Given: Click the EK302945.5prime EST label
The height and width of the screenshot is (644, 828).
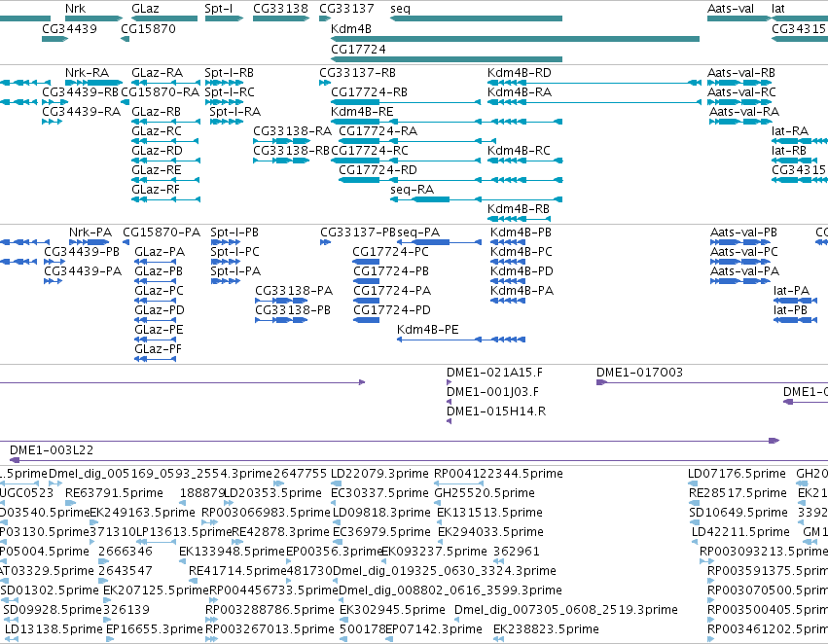Looking at the screenshot, I should pos(392,610).
